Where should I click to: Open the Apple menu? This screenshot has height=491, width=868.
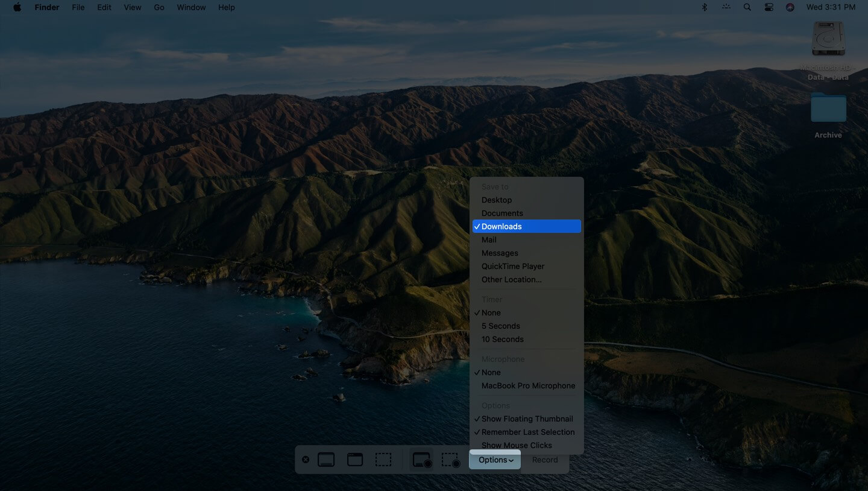(x=17, y=7)
